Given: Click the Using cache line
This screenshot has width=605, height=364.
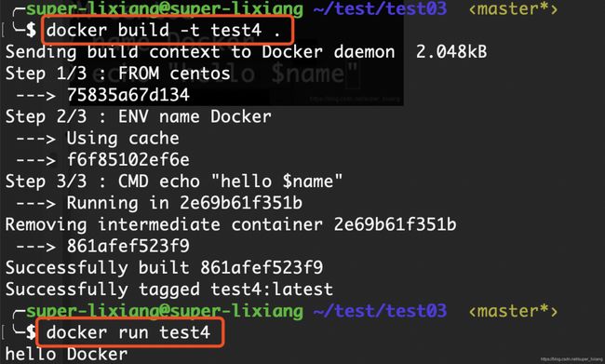Looking at the screenshot, I should tap(97, 138).
